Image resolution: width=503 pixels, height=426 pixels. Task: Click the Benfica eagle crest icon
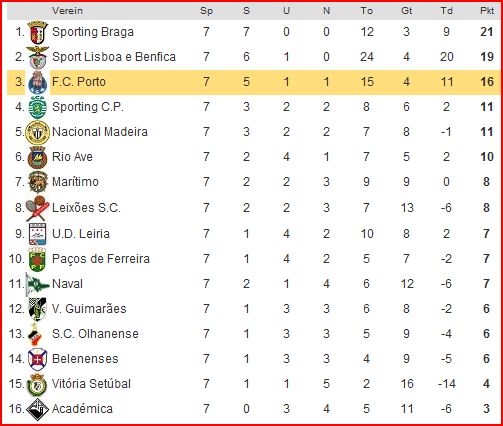pyautogui.click(x=38, y=57)
